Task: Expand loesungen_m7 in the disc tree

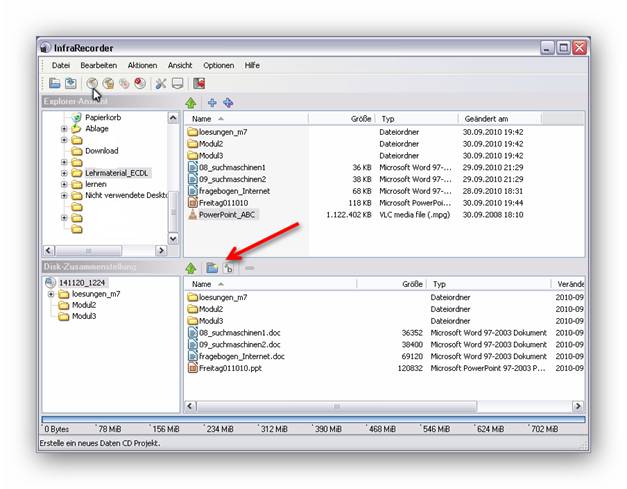Action: (51, 294)
